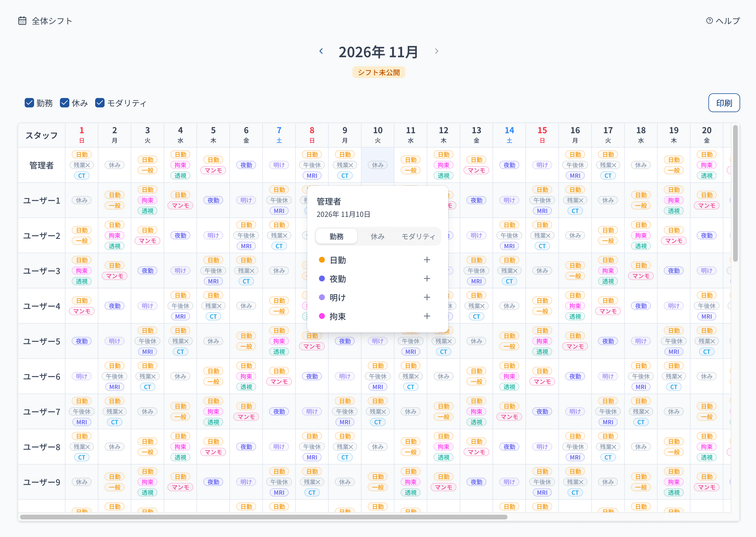Click the calendar icon beside 全体シフト
This screenshot has width=756, height=537.
coord(22,21)
